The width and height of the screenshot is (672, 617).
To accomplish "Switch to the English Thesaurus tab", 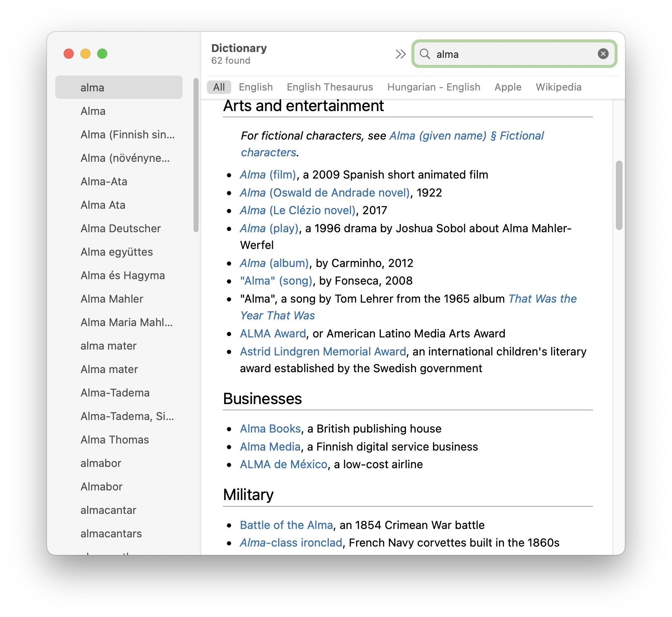I will tap(330, 87).
